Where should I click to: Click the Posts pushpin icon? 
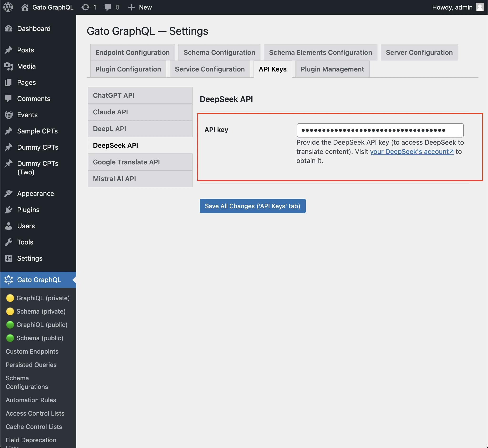click(9, 50)
